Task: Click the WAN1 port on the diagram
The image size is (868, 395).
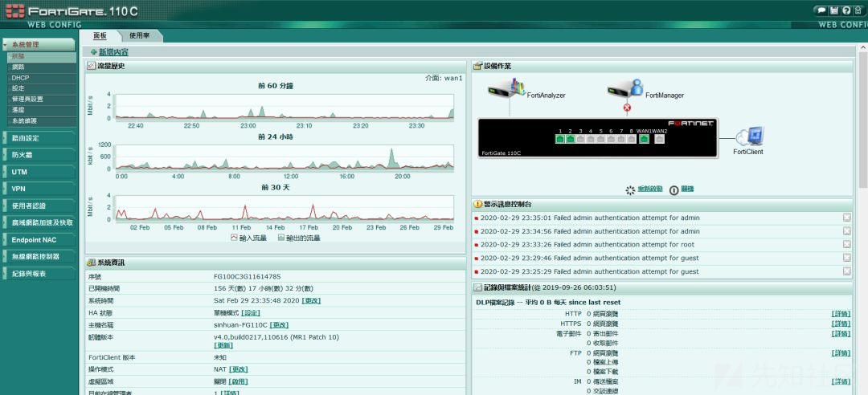Action: 644,139
